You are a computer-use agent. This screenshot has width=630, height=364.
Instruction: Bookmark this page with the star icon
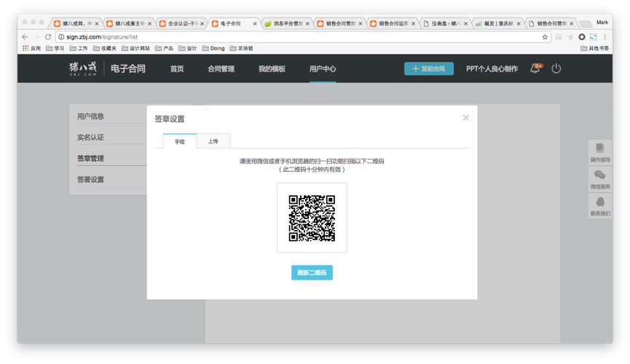pos(545,37)
